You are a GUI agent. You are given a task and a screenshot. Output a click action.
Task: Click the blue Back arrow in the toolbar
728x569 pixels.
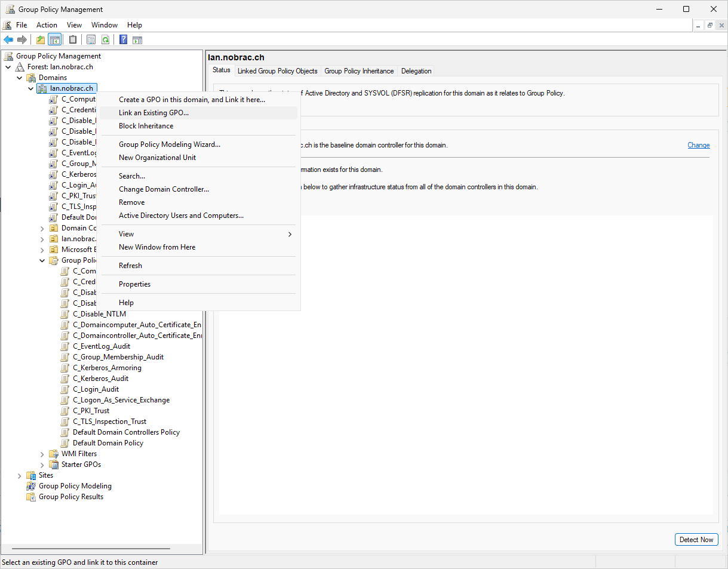pos(8,40)
